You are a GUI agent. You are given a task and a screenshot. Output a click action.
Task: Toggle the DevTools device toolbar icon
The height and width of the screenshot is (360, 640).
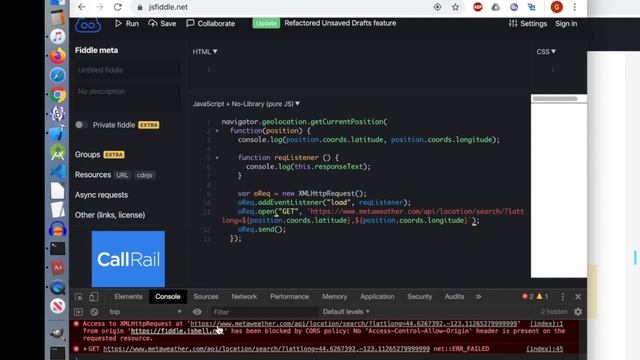point(94,297)
